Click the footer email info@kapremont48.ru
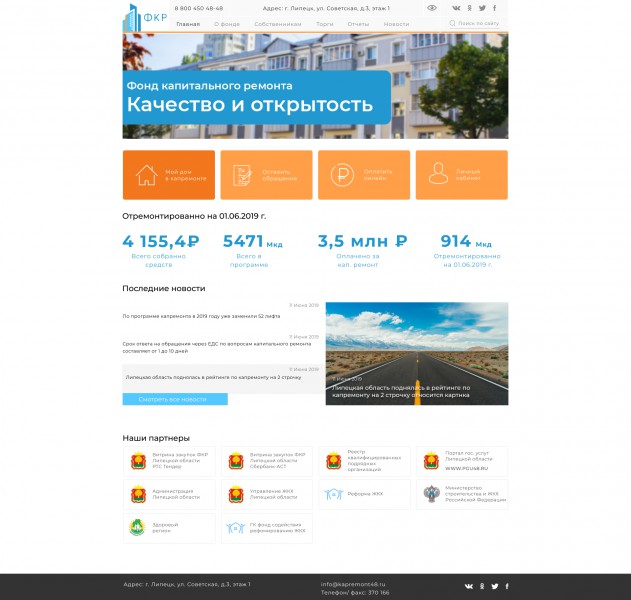Image resolution: width=631 pixels, height=600 pixels. [x=353, y=584]
